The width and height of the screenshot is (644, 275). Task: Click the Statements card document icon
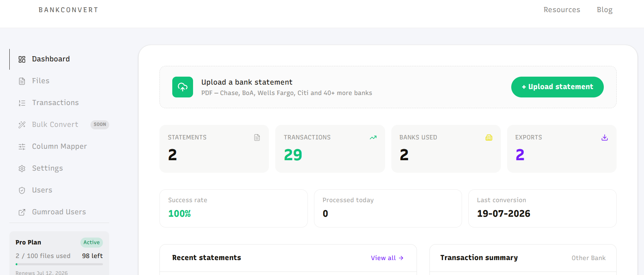click(257, 138)
